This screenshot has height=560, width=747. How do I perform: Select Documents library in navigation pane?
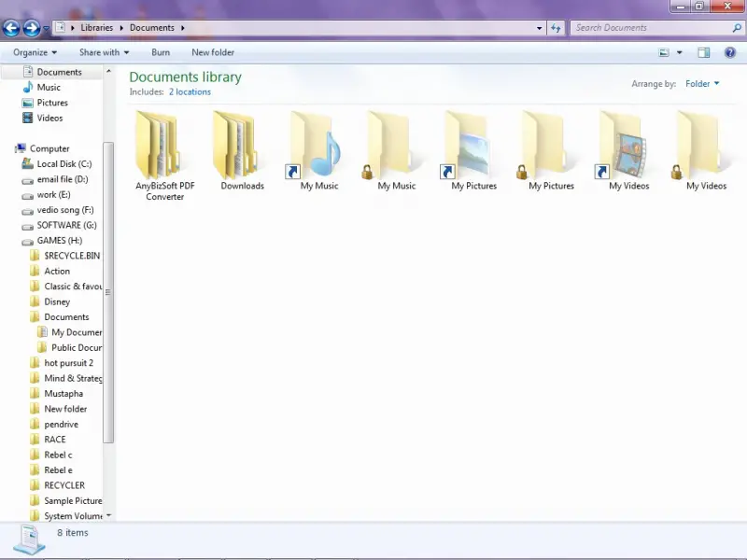[x=52, y=72]
